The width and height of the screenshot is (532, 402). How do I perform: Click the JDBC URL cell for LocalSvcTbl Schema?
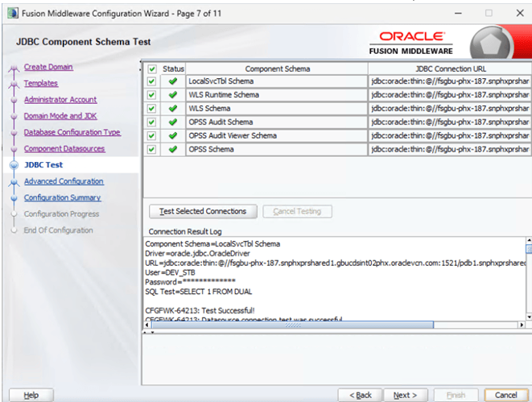[x=450, y=81]
